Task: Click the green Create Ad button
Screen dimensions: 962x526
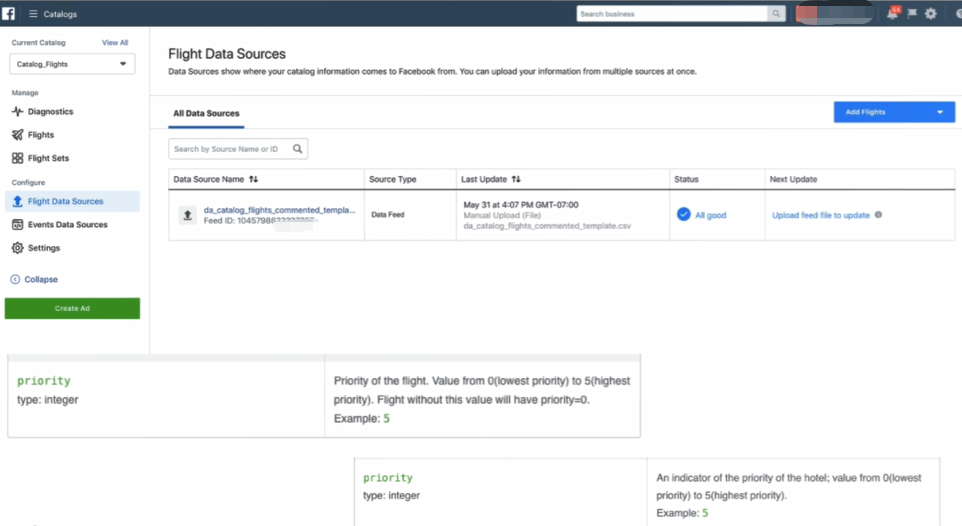Action: point(72,308)
